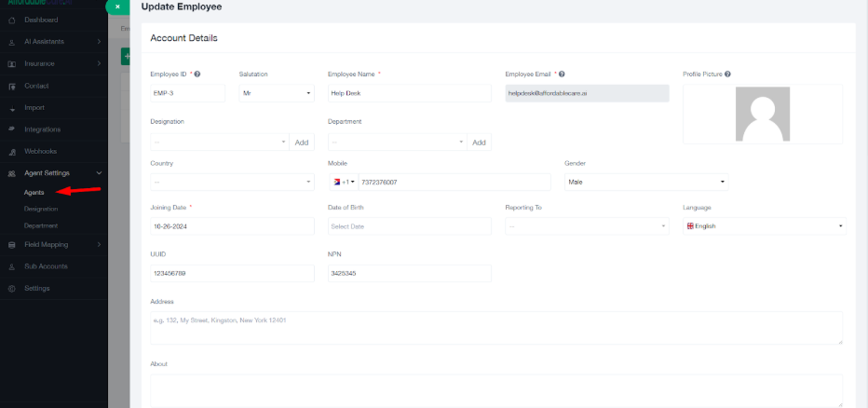
Task: Click the help icon beside Employee Email
Action: (x=563, y=74)
